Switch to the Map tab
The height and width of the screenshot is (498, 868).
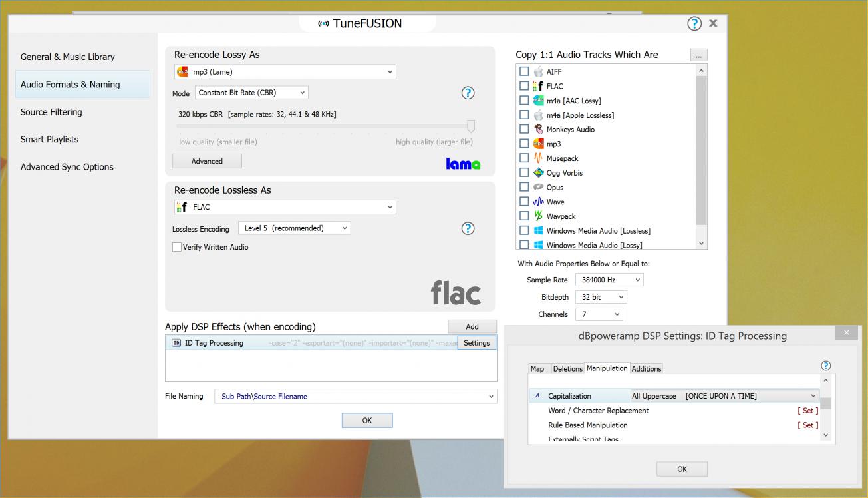pos(537,369)
